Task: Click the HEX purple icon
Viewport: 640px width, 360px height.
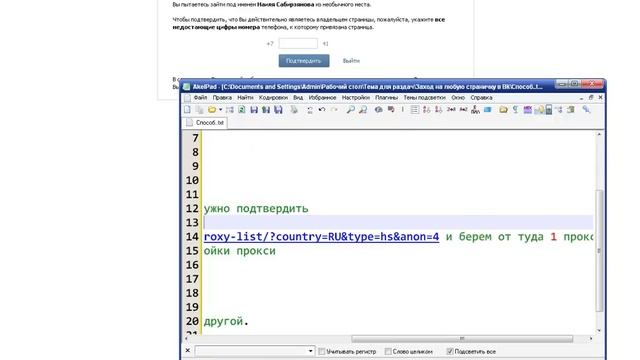Action: [x=527, y=110]
